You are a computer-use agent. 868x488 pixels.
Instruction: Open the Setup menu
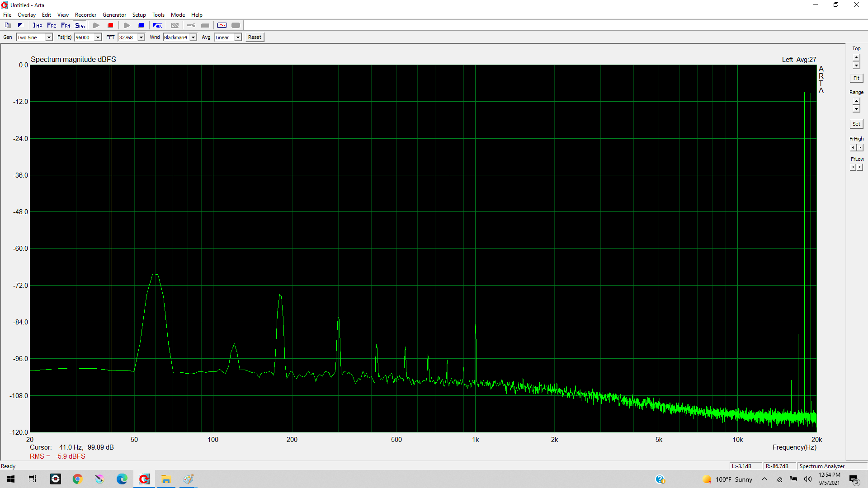click(x=139, y=15)
